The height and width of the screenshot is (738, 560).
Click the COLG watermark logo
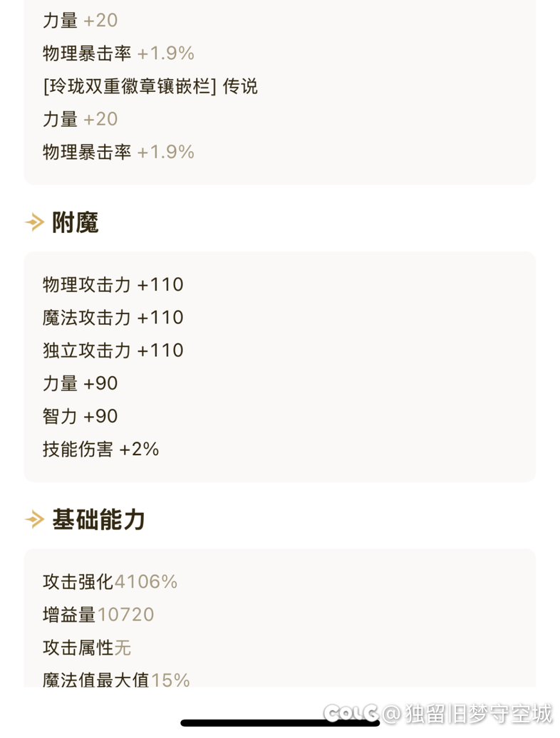point(351,714)
